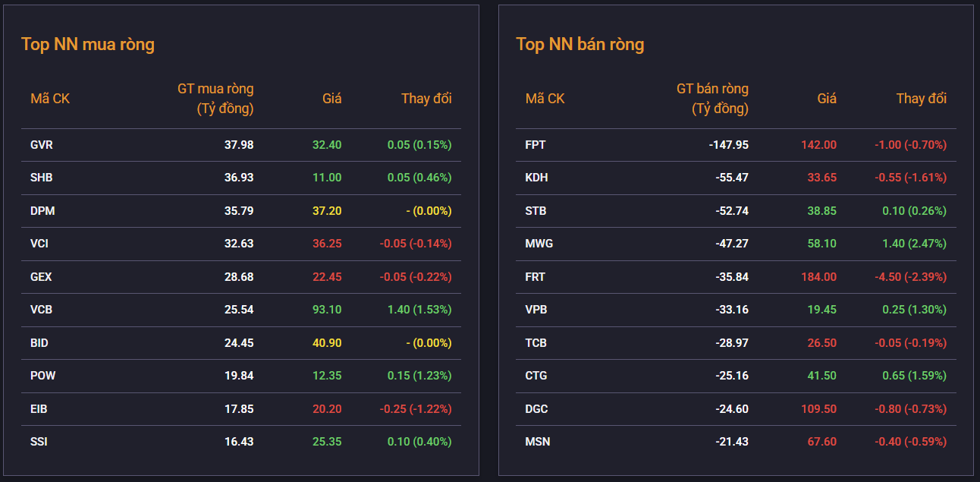
Task: Select VPB change 0.25 (1.30%)
Action: coord(914,310)
